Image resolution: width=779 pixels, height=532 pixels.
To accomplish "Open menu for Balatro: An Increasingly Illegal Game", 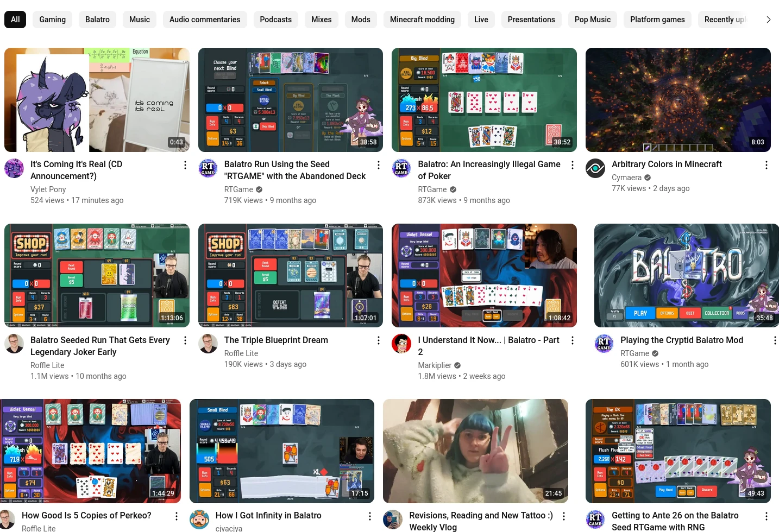I will pyautogui.click(x=572, y=165).
